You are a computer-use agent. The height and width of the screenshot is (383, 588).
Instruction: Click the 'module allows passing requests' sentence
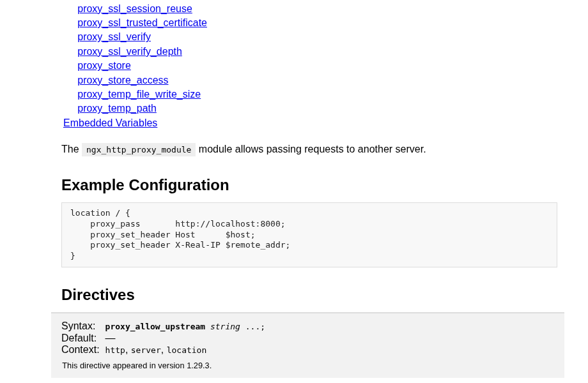[x=312, y=149]
